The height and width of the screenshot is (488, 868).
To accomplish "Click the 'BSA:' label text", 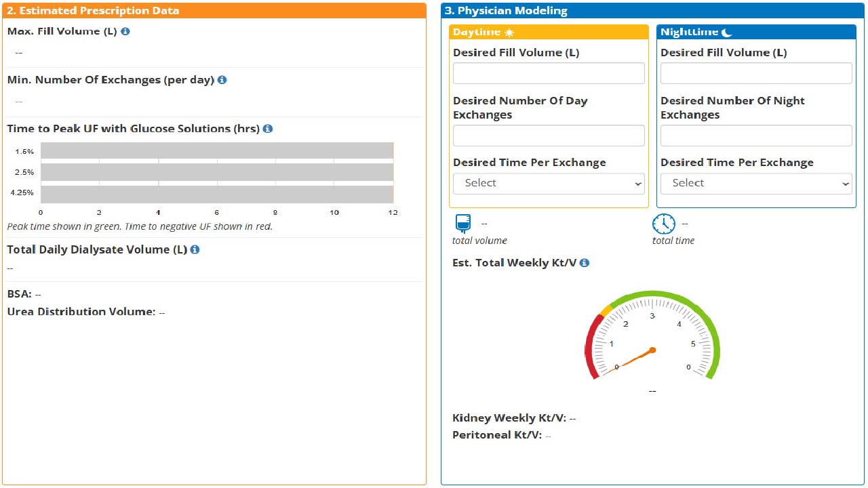I will [x=20, y=294].
